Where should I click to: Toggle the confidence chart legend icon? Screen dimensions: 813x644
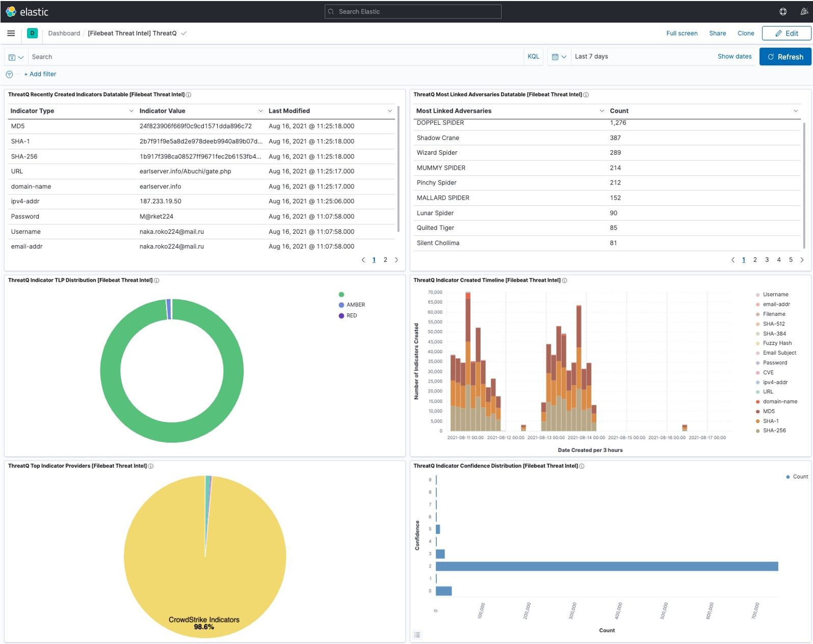tap(417, 635)
